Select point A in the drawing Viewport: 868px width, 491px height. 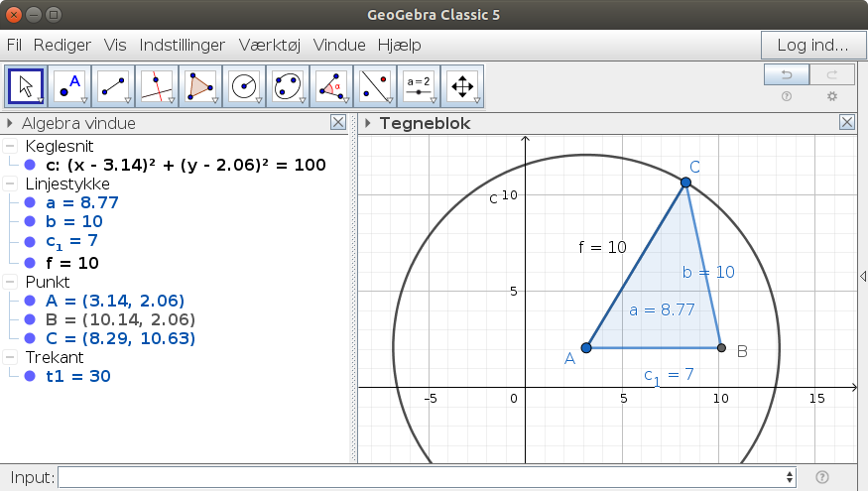[x=586, y=347]
